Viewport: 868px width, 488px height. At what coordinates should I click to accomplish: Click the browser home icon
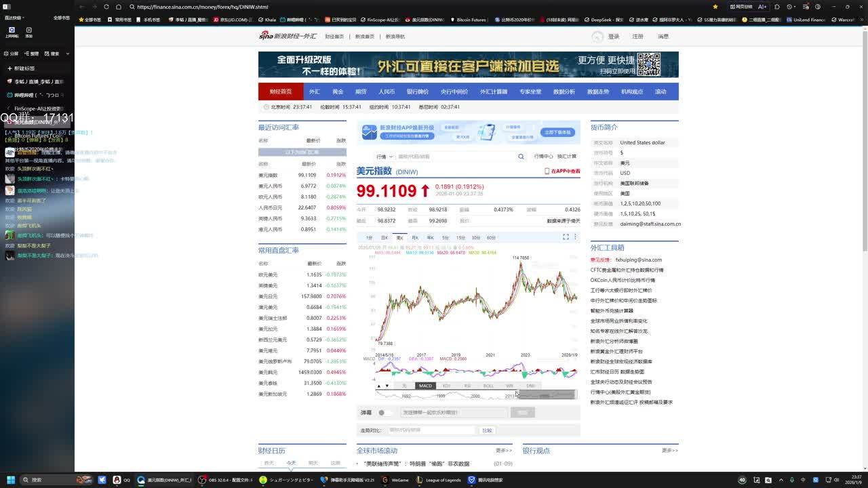118,7
